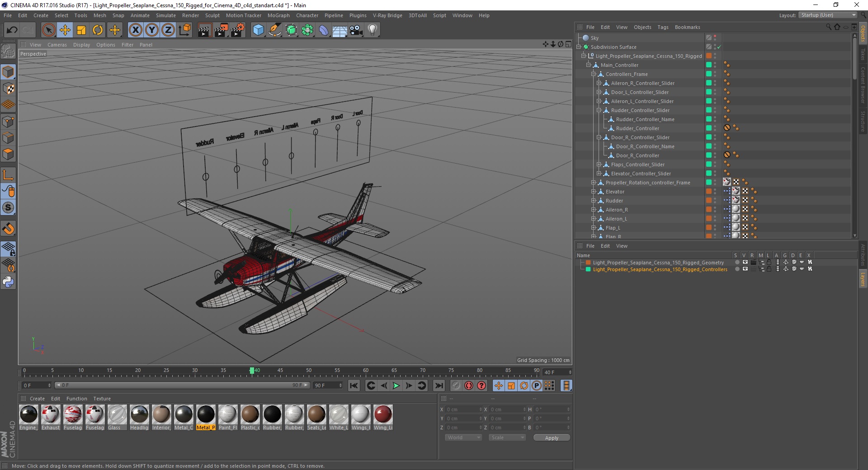Toggle X axis lock

point(135,30)
